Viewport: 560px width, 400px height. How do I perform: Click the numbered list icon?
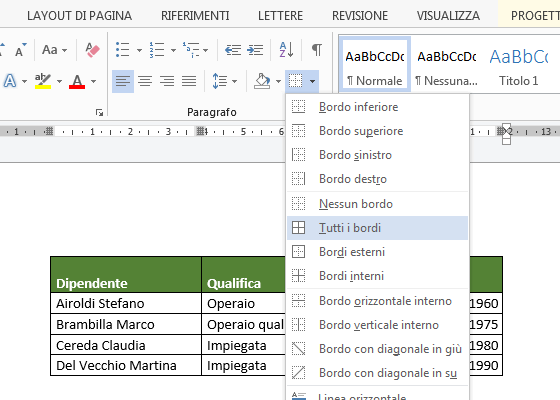pyautogui.click(x=157, y=49)
